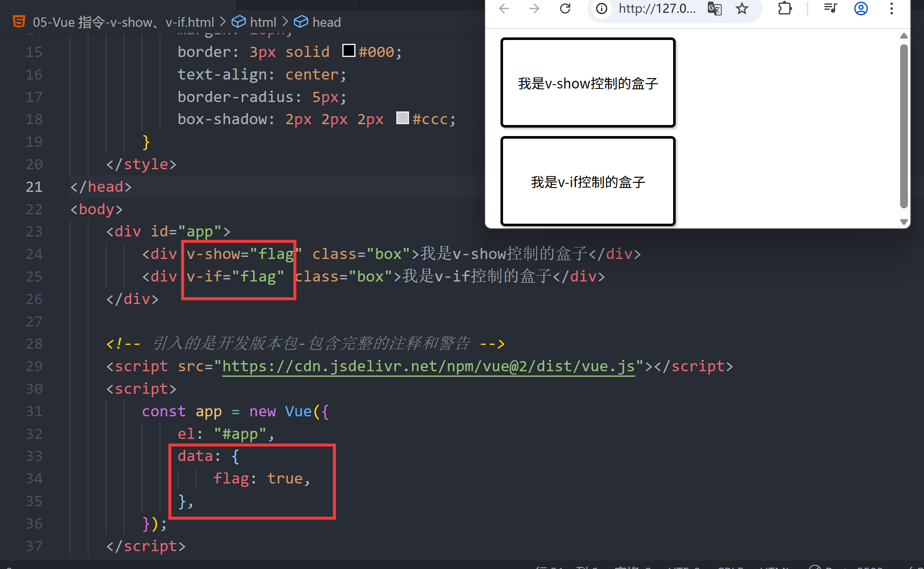
Task: Click the browser vertical scrollbar thumb
Action: tap(904, 126)
